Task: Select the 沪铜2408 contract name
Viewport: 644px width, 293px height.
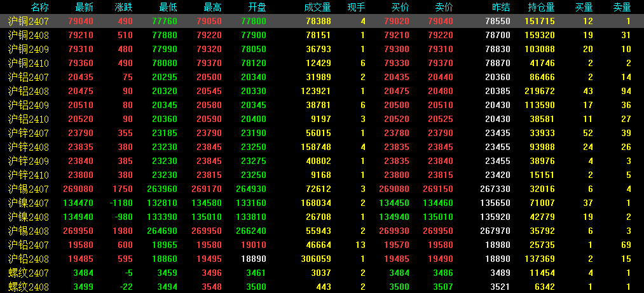Action: [x=29, y=36]
